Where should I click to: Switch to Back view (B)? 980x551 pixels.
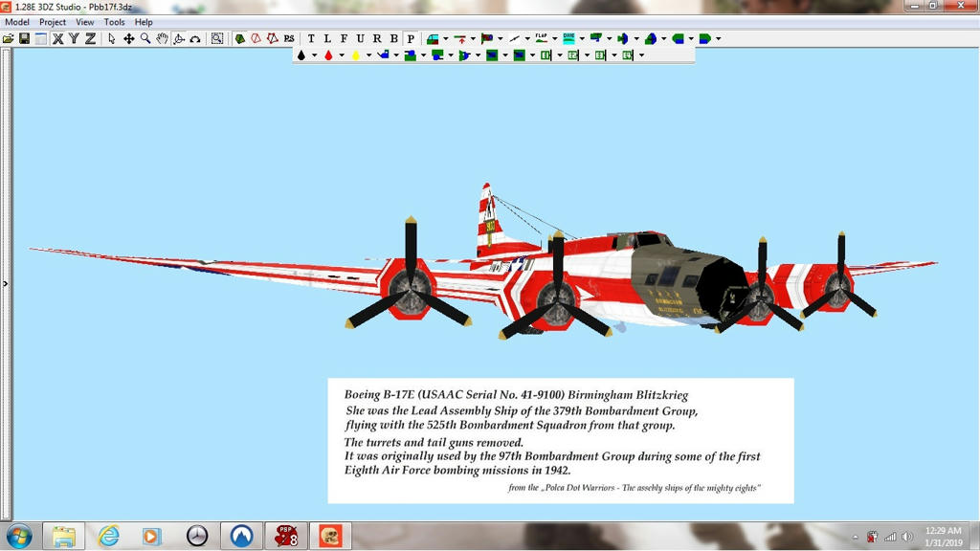(x=393, y=38)
